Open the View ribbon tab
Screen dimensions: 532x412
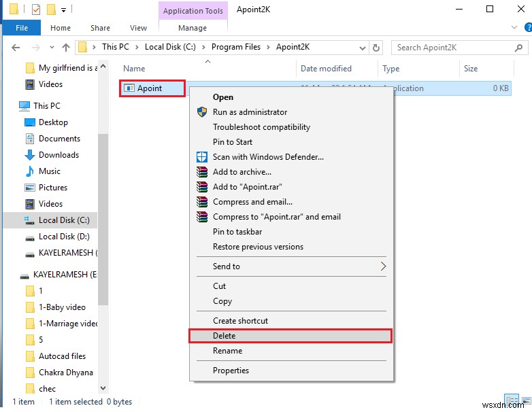pyautogui.click(x=138, y=28)
